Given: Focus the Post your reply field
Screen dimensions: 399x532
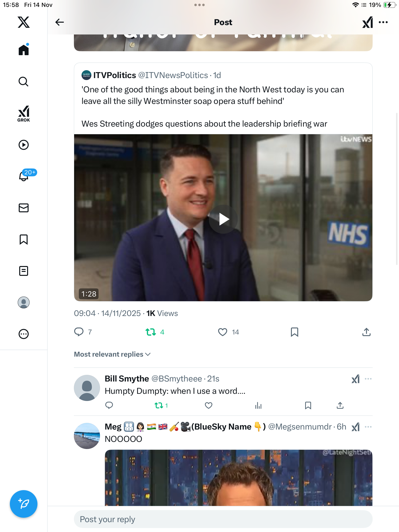Looking at the screenshot, I should click(x=223, y=519).
